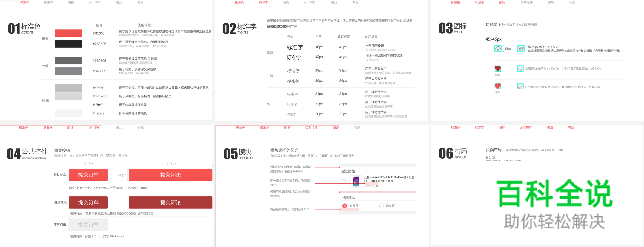Screen dimensions: 644x247
Task: Click the 色号 column header
Action: click(99, 25)
